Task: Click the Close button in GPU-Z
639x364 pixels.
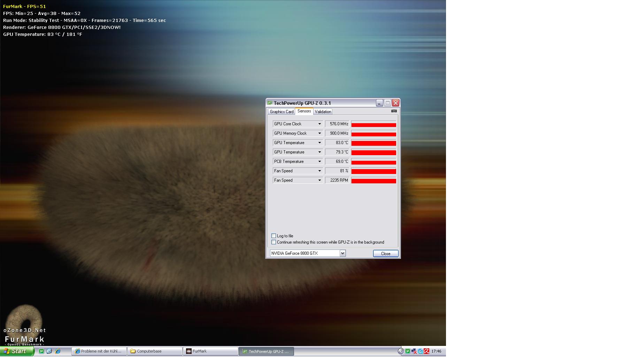Action: 386,253
